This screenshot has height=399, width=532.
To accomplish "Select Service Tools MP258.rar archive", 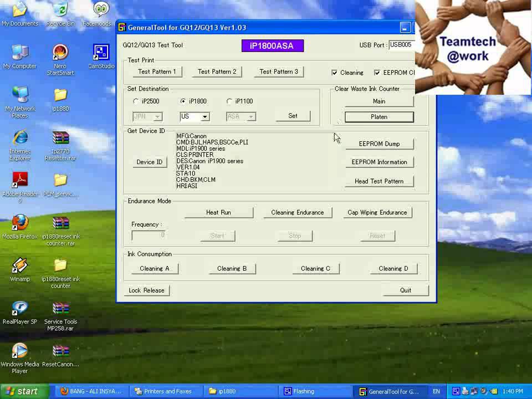I will [60, 315].
